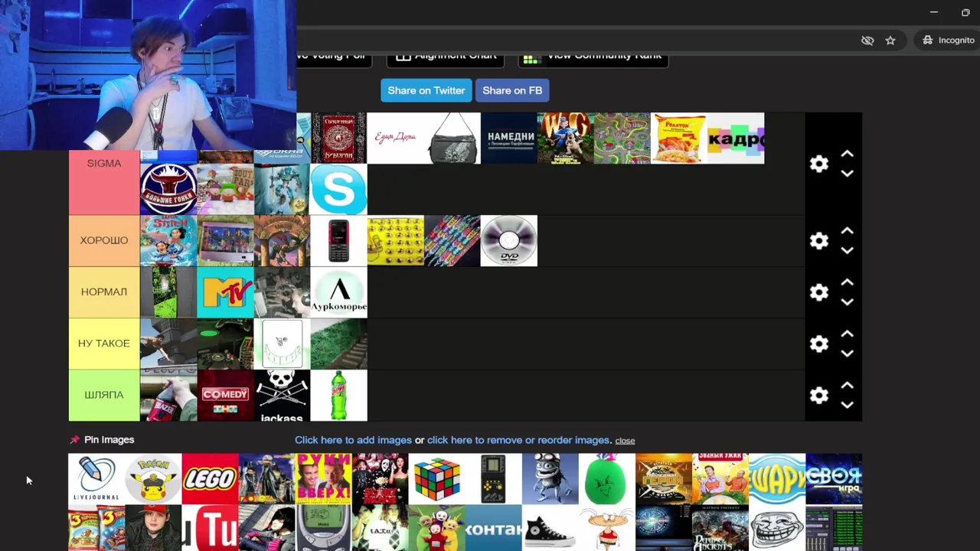Click Share on FB button
980x551 pixels.
[x=512, y=90]
